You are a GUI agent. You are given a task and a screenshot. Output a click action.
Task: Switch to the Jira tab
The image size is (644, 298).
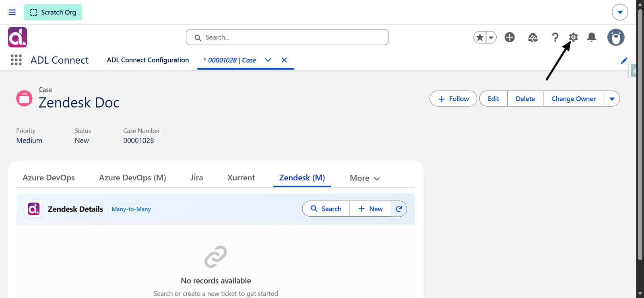pos(197,178)
